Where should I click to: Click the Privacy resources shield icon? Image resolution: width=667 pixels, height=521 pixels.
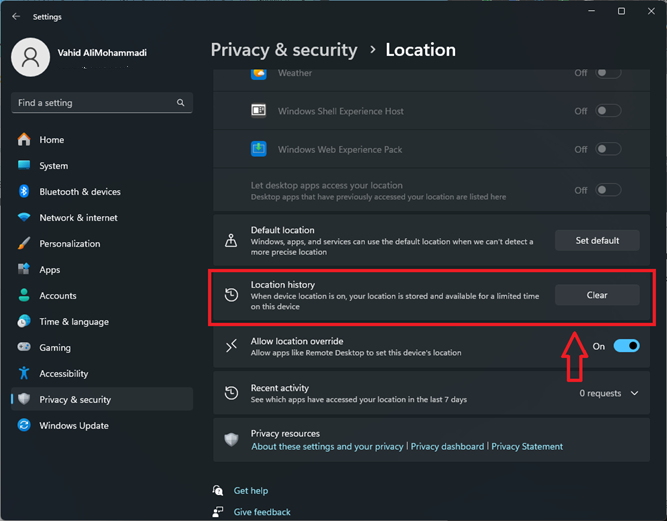point(231,439)
